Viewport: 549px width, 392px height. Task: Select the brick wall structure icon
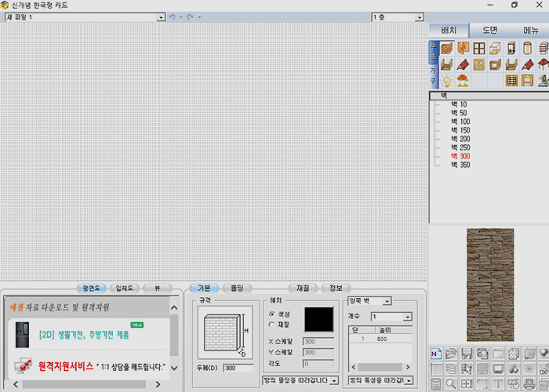[446, 49]
